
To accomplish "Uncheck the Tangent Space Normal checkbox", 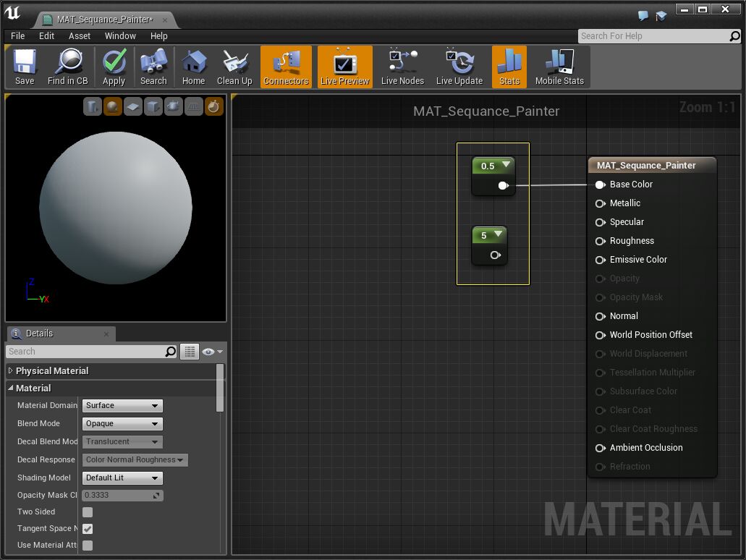I will [x=88, y=529].
